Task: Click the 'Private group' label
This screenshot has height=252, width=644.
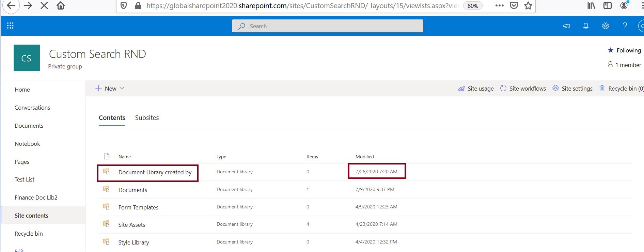Action: coord(65,66)
